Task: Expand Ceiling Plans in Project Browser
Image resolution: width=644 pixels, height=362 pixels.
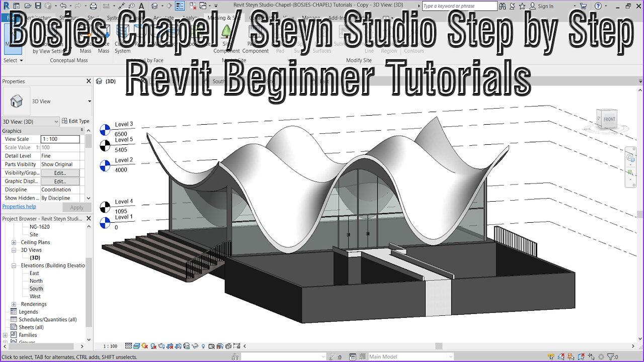Action: (14, 242)
